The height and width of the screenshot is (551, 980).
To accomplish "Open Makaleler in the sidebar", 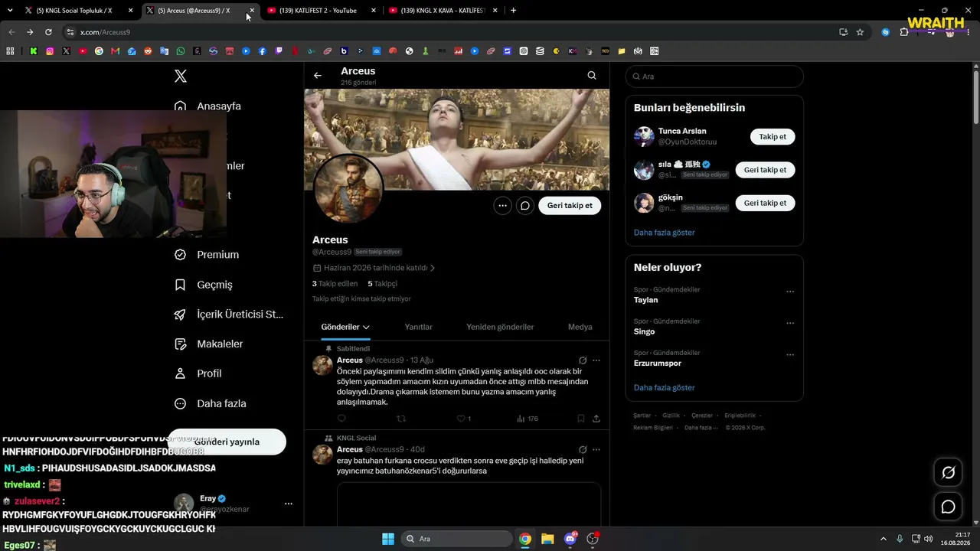I will click(209, 344).
